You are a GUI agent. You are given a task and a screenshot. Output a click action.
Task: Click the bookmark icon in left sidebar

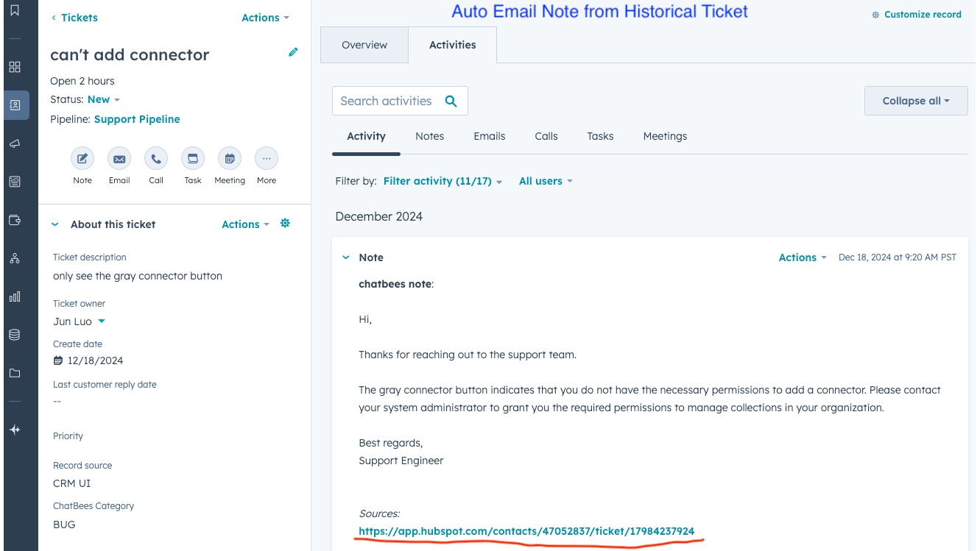click(x=15, y=11)
